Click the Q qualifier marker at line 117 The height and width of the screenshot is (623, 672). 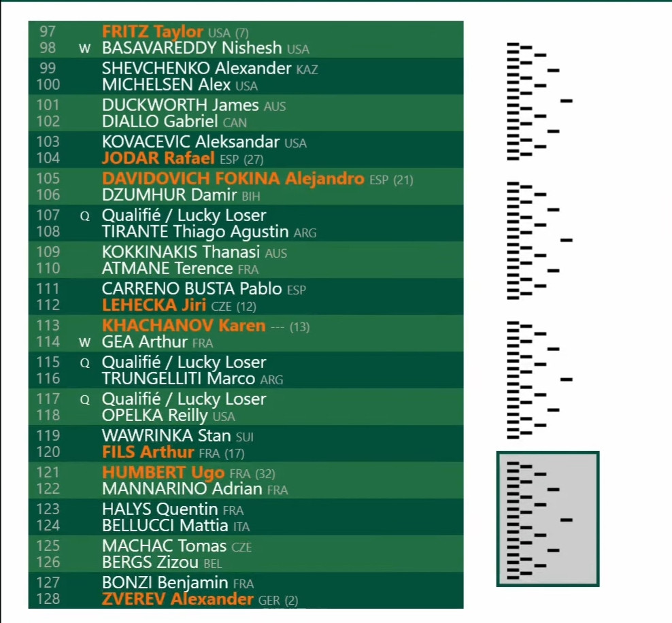(85, 400)
